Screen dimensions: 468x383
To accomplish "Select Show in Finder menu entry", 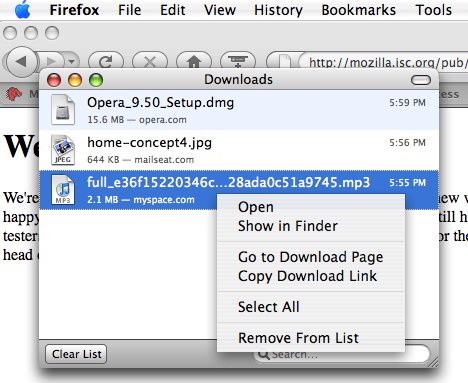I will pos(288,226).
